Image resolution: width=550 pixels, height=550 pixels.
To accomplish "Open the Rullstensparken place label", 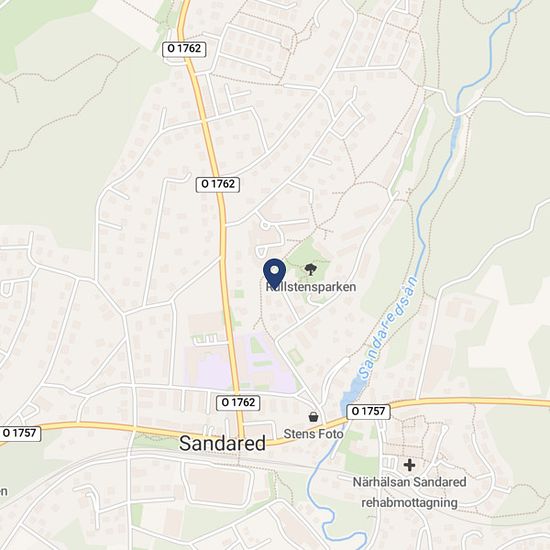I will (311, 287).
